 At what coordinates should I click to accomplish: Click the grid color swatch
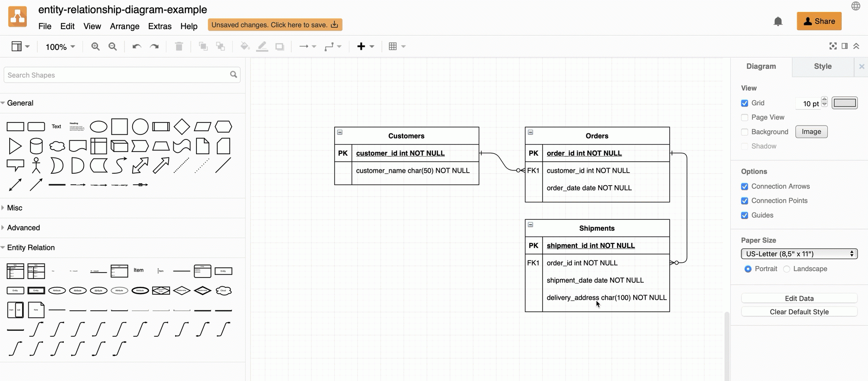844,103
